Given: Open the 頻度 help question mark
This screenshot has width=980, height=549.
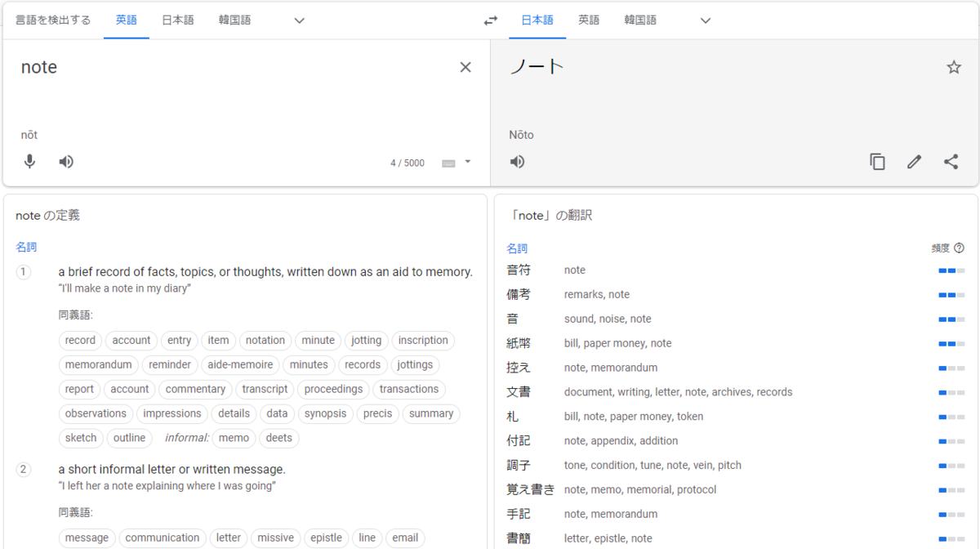Looking at the screenshot, I should (x=959, y=248).
